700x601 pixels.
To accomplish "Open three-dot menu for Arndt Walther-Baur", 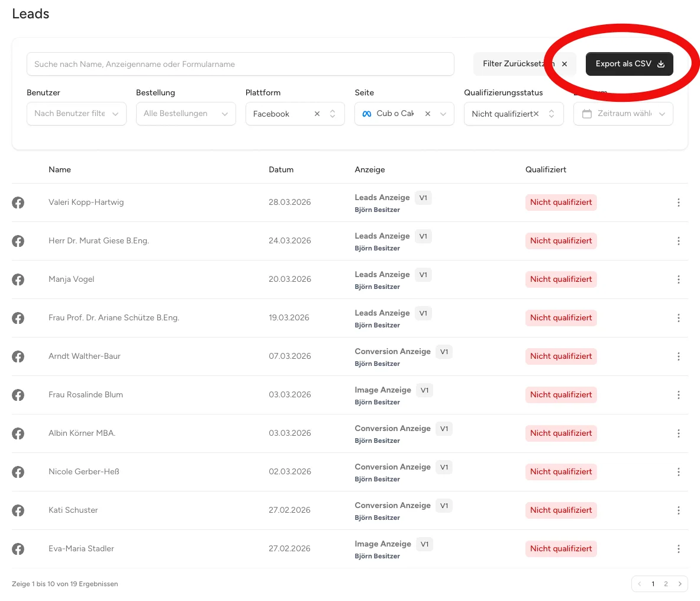I will tap(678, 356).
